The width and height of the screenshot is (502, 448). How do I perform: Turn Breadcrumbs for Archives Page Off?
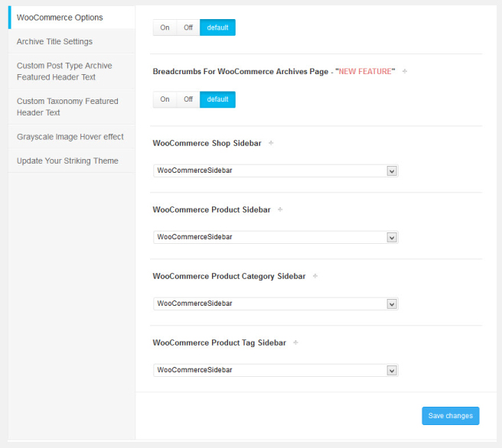[188, 99]
